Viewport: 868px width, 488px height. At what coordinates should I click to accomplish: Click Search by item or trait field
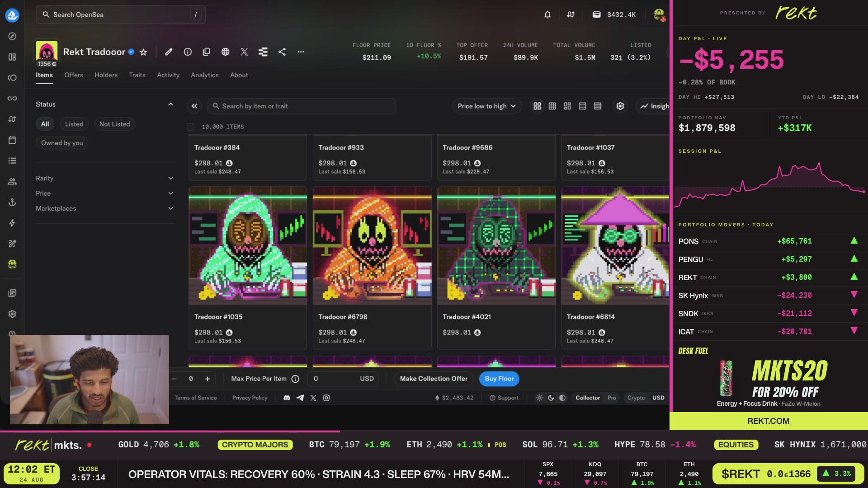pyautogui.click(x=302, y=106)
